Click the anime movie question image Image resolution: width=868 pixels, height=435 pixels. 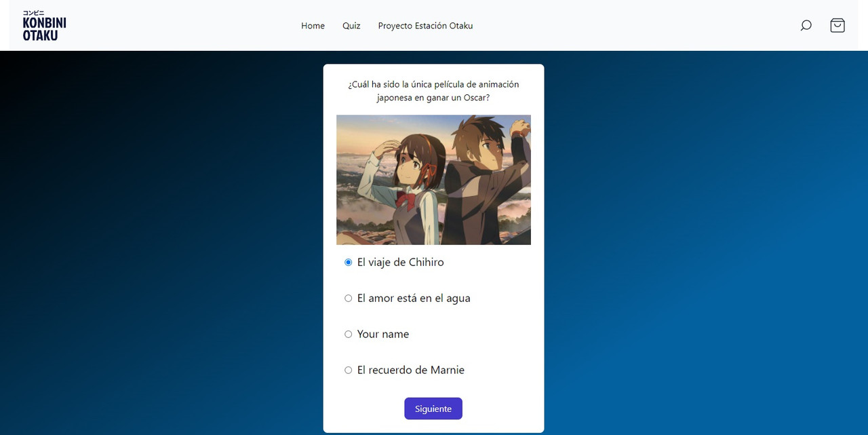[x=433, y=180]
